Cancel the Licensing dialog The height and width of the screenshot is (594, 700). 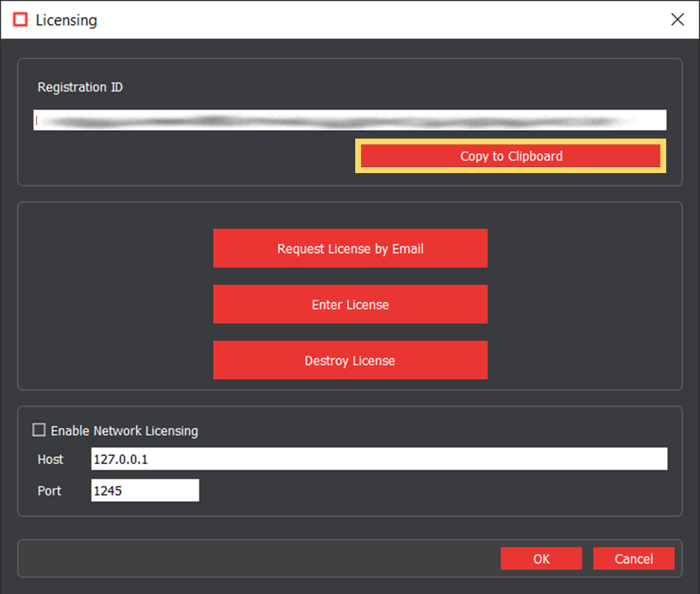633,558
